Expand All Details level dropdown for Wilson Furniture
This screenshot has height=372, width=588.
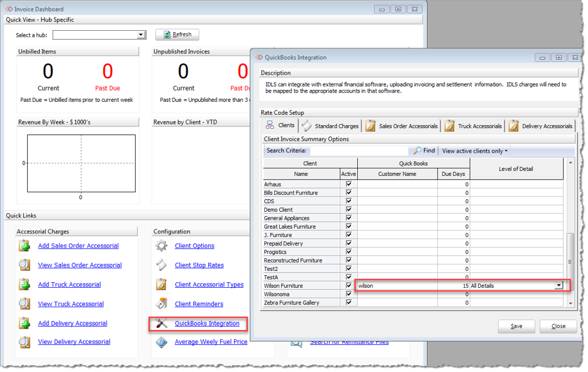[x=558, y=285]
